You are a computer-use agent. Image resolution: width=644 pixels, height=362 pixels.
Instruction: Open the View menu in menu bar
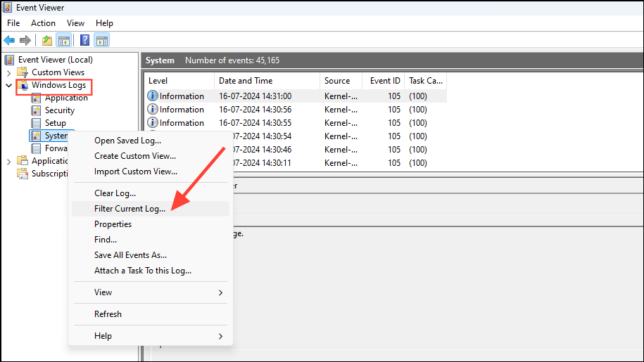point(75,23)
